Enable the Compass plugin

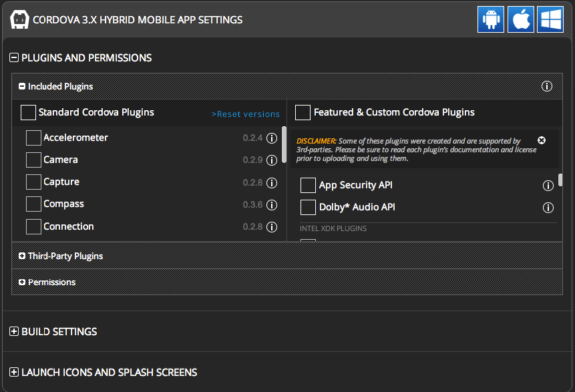tap(33, 204)
